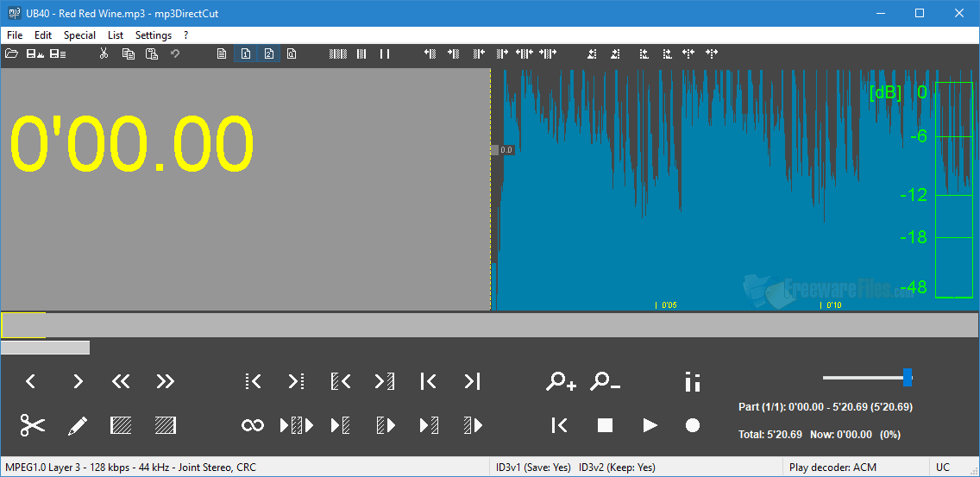Click the 'UC' status bar entry
Screen dimensions: 980x477
942,467
